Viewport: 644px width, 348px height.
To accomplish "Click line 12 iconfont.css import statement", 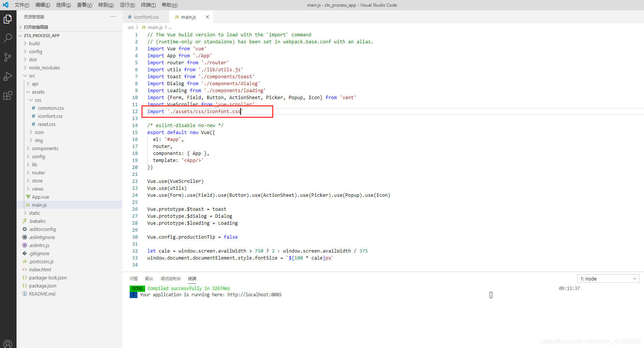I will pyautogui.click(x=195, y=111).
